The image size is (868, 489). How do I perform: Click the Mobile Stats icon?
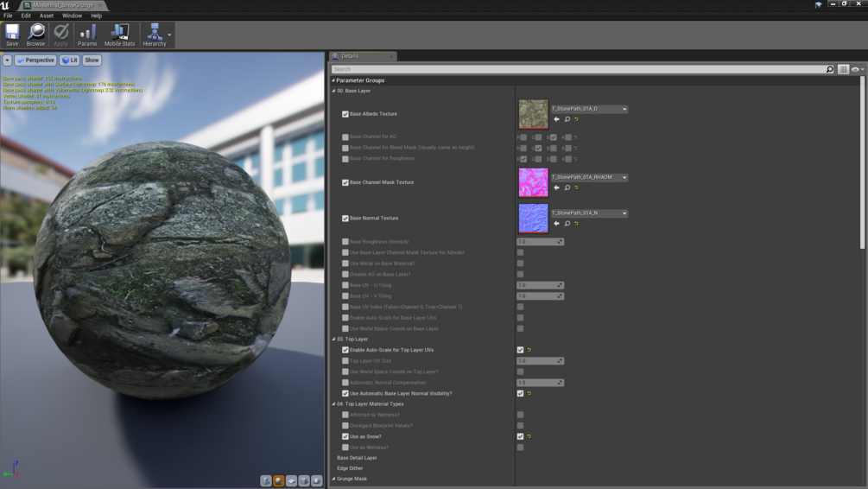pos(119,35)
